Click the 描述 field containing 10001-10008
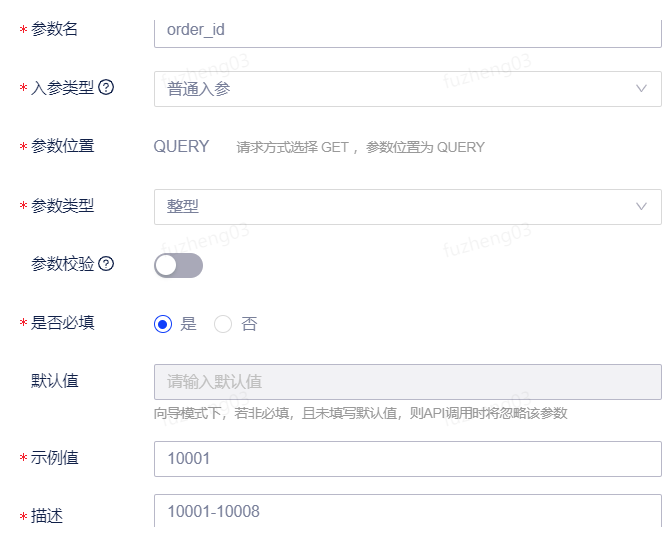 click(x=408, y=511)
